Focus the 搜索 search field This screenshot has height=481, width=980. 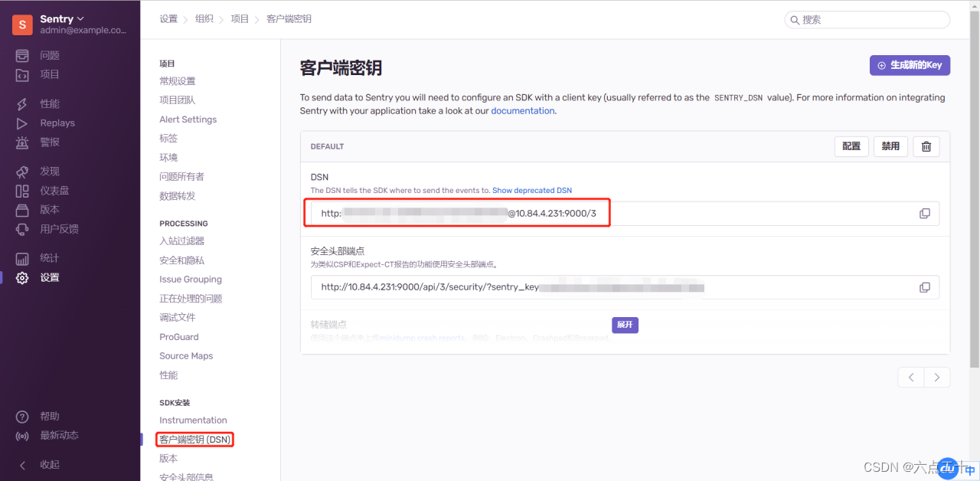point(873,20)
